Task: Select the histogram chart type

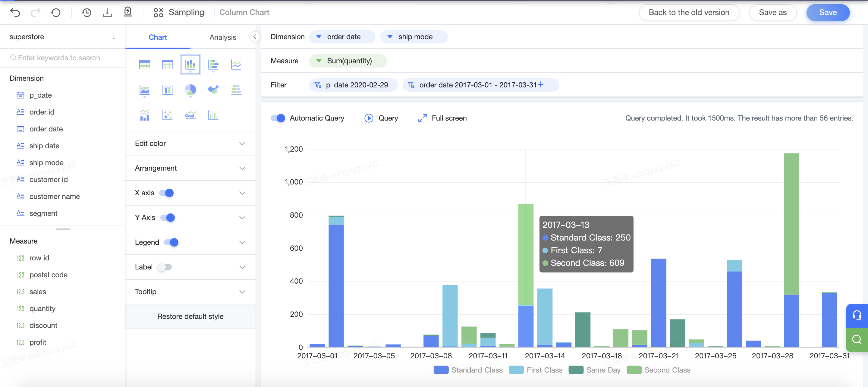Action: pyautogui.click(x=213, y=115)
